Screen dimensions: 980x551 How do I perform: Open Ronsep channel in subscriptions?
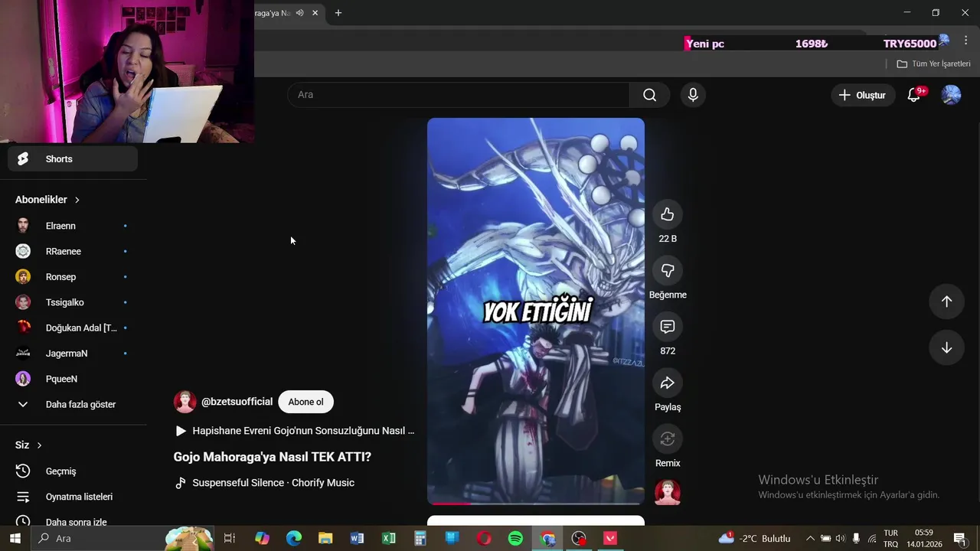pos(73,277)
